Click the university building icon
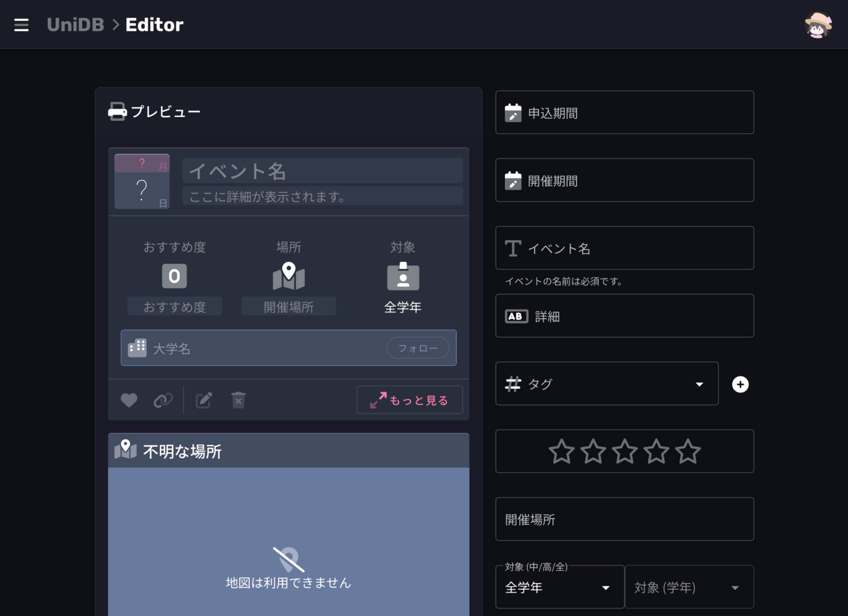The image size is (848, 616). click(137, 348)
